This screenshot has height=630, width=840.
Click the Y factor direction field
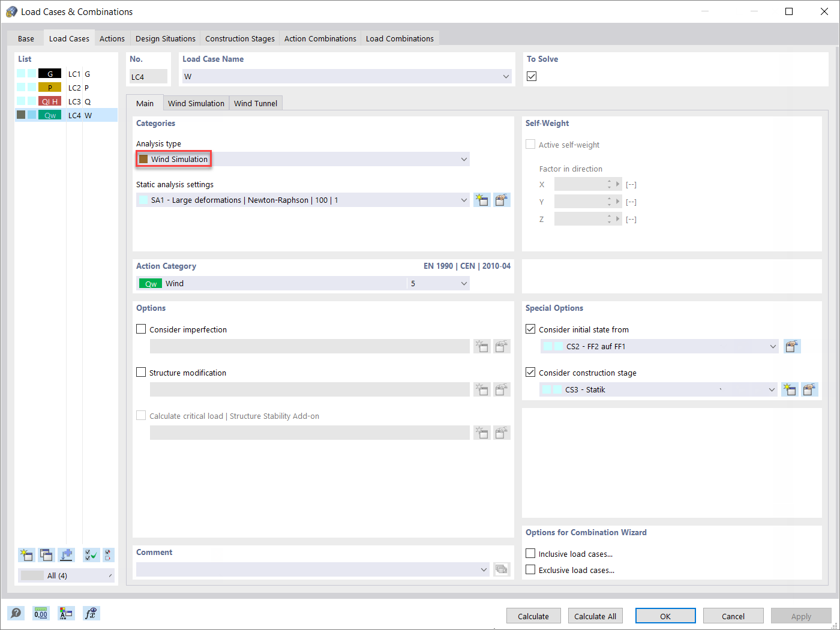588,202
